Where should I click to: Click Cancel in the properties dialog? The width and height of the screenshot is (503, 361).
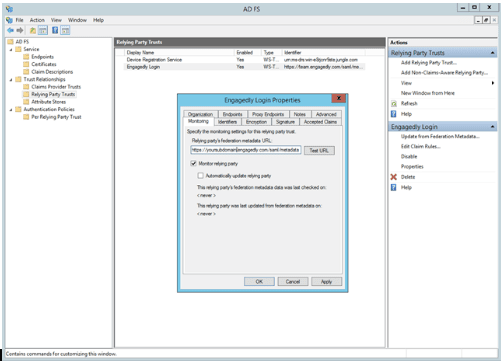pyautogui.click(x=293, y=282)
